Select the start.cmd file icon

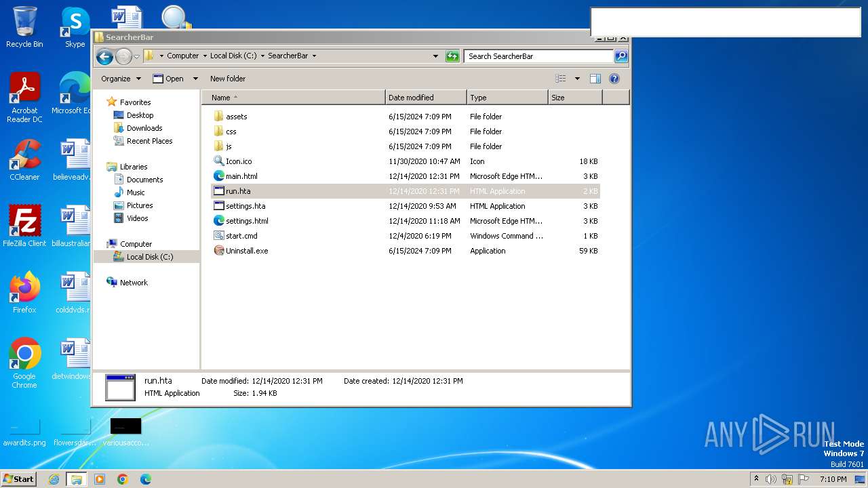pyautogui.click(x=218, y=236)
